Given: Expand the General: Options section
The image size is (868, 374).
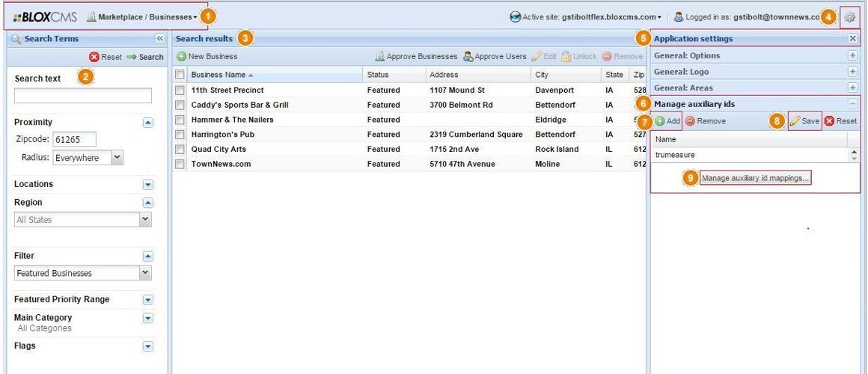Looking at the screenshot, I should (852, 57).
